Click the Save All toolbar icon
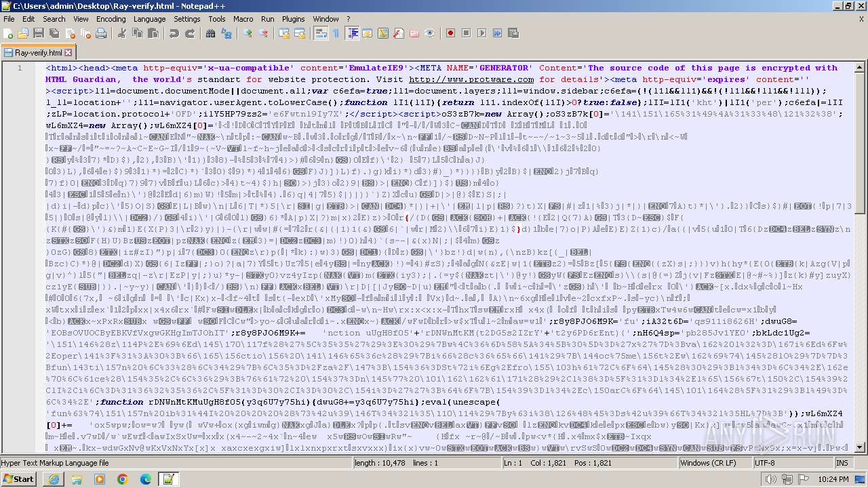Viewport: 868px width, 488px height. (54, 33)
